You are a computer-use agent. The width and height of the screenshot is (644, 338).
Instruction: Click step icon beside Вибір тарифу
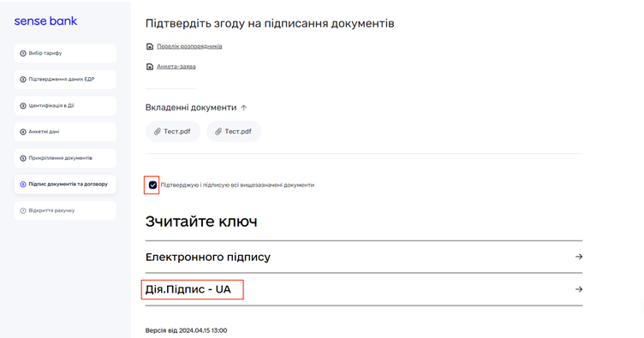pos(23,53)
